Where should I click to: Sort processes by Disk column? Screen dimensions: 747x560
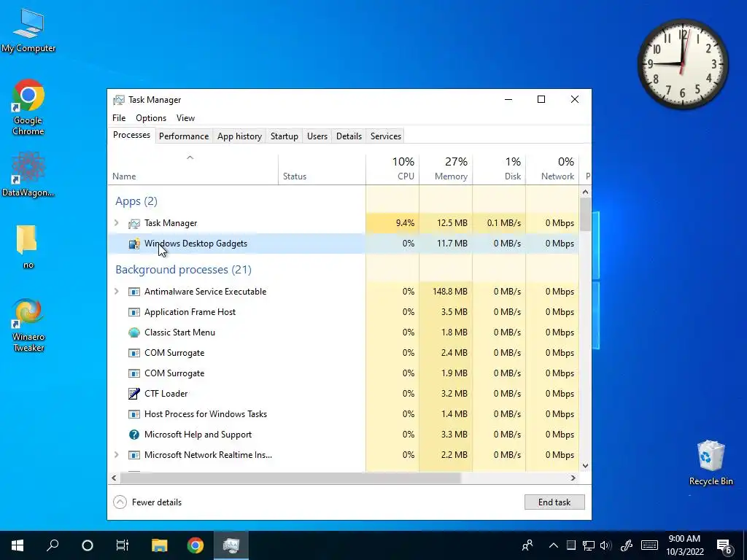tap(499, 169)
